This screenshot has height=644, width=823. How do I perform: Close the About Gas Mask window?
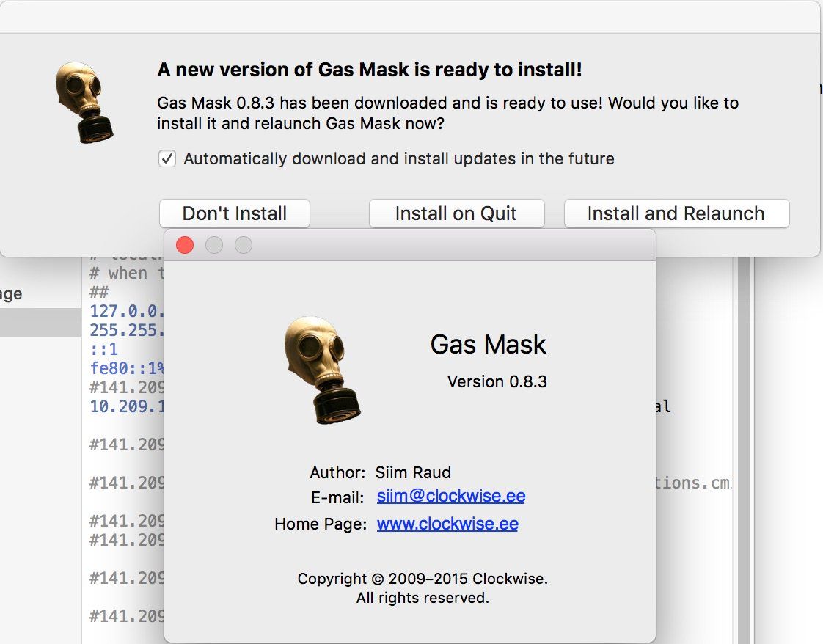(x=185, y=245)
